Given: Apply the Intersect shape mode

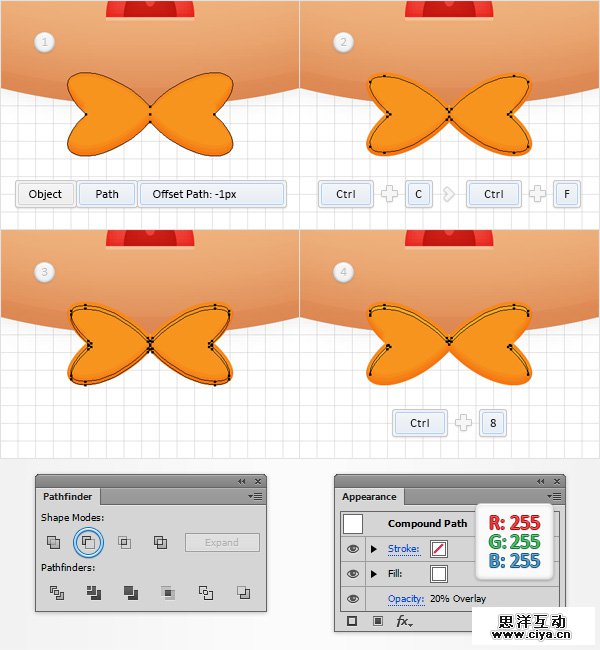Looking at the screenshot, I should pyautogui.click(x=124, y=542).
